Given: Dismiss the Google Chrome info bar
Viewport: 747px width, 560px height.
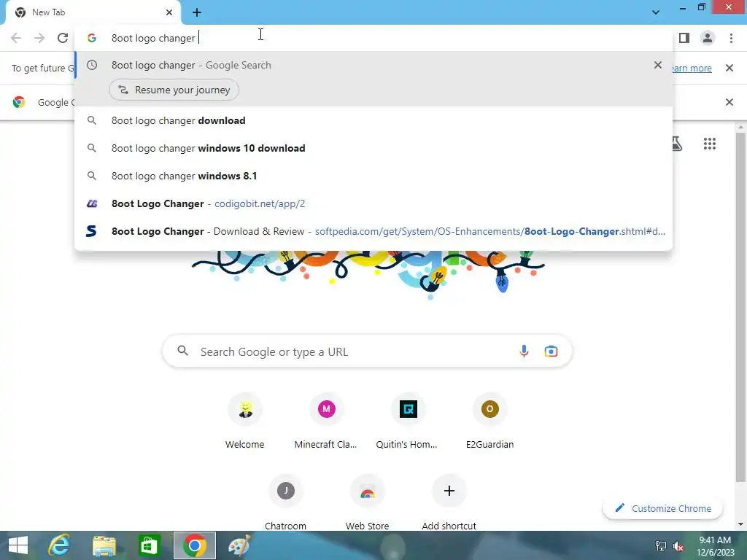Looking at the screenshot, I should coord(729,102).
